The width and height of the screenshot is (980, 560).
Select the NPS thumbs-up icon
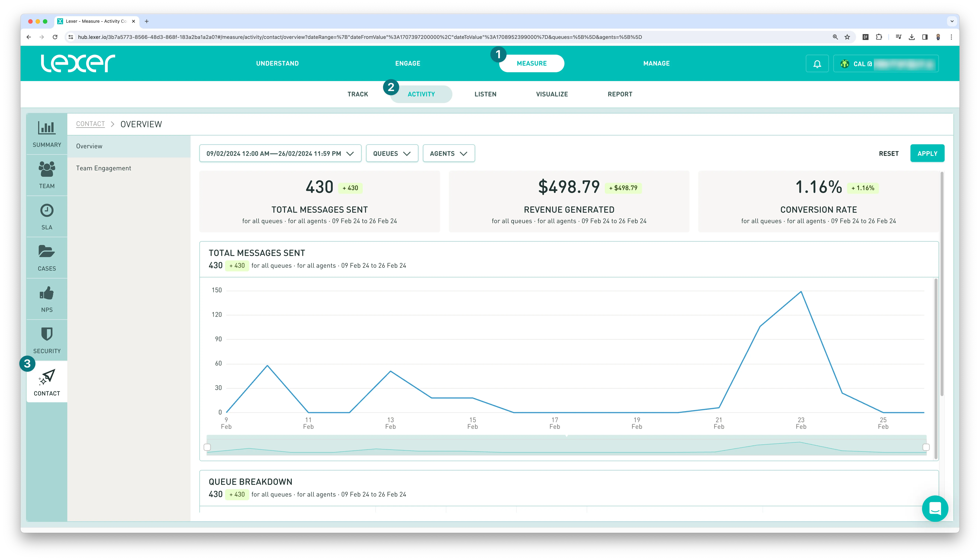tap(47, 293)
